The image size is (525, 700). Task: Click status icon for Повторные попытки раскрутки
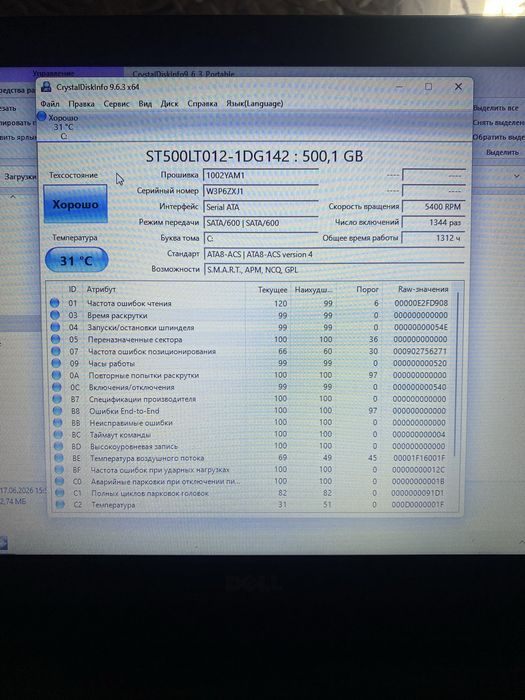(x=56, y=375)
